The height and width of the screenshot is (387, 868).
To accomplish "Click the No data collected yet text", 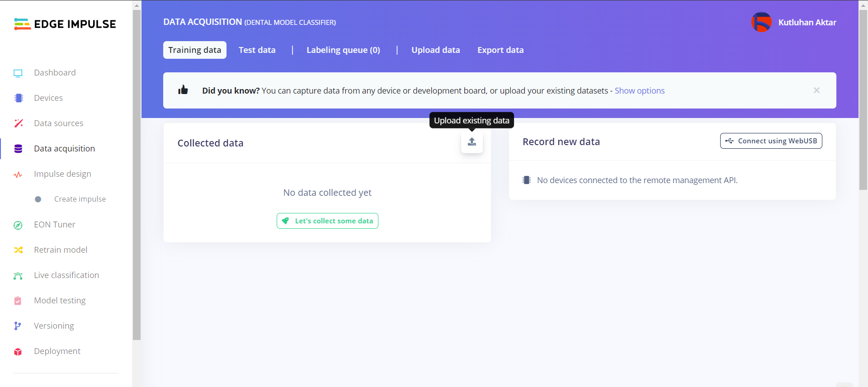I will (327, 193).
